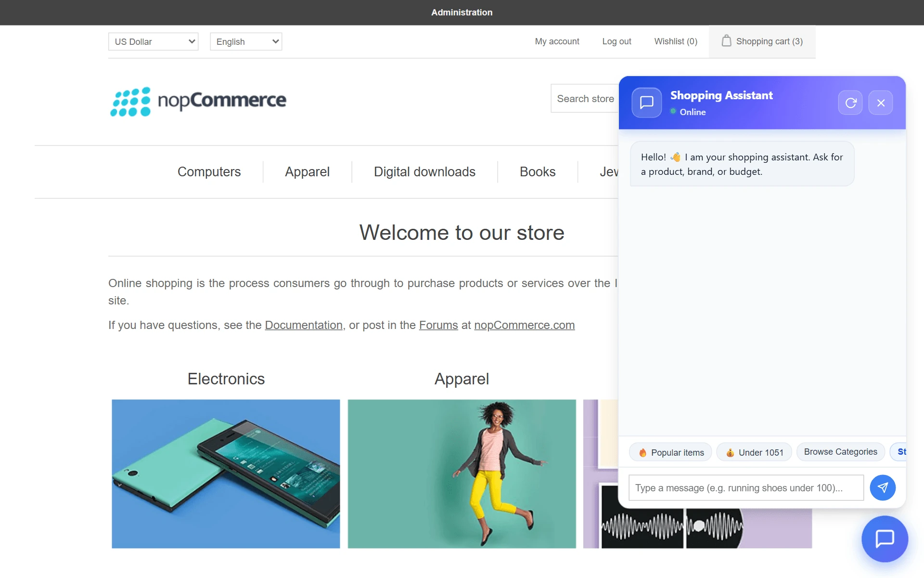Open the nopCommerce.com link
Viewport: 924px width, 578px height.
tap(524, 325)
